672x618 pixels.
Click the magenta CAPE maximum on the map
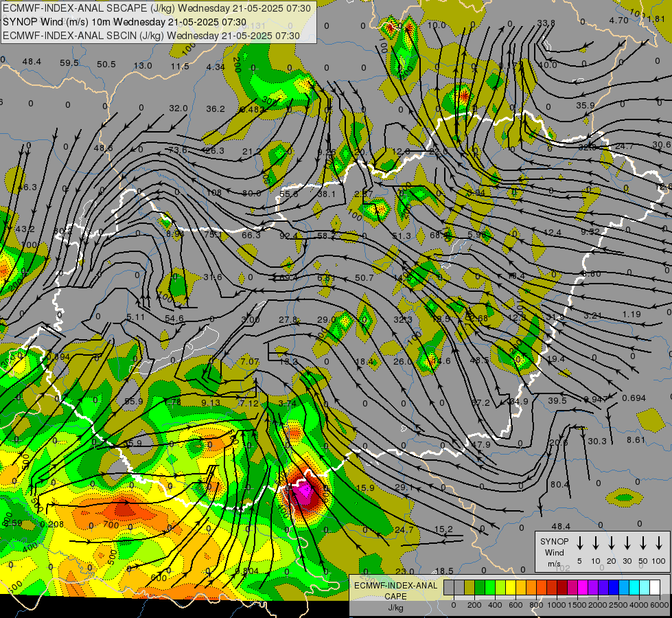coord(305,490)
